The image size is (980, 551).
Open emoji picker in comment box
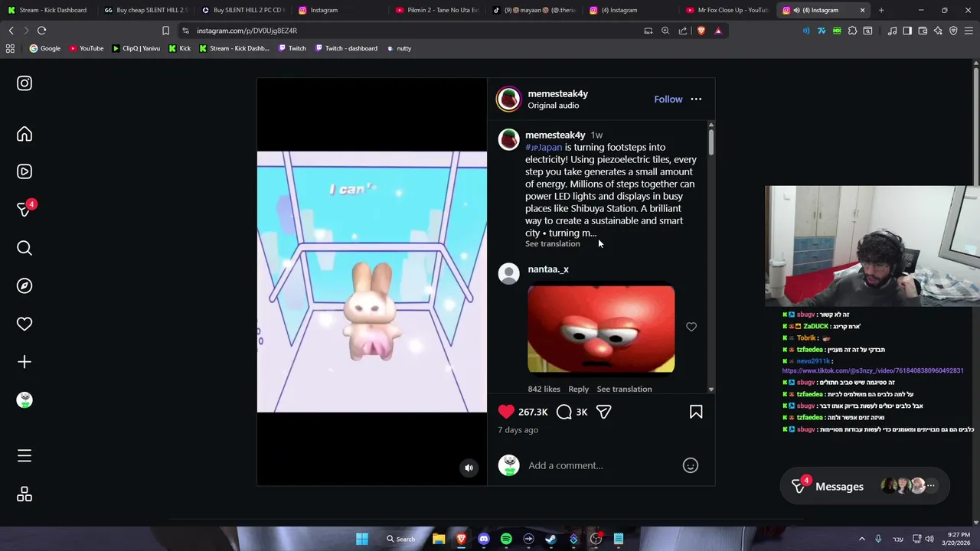coord(690,465)
